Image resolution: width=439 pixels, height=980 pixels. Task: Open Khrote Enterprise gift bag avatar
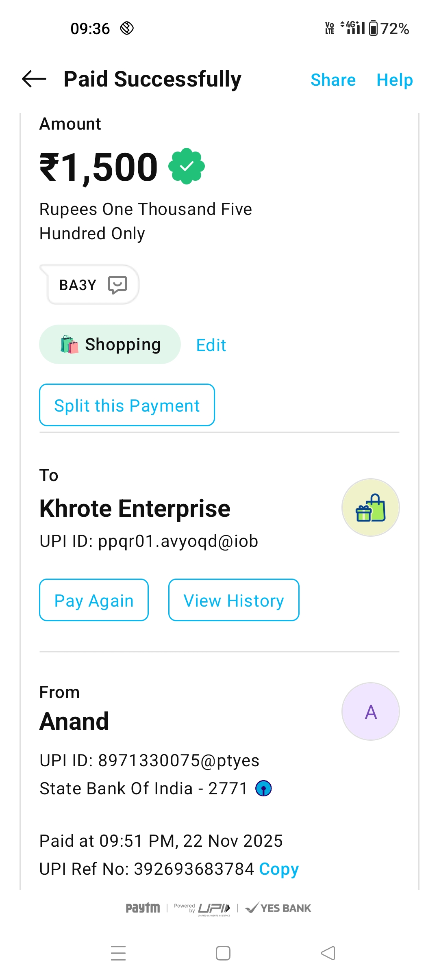(370, 507)
